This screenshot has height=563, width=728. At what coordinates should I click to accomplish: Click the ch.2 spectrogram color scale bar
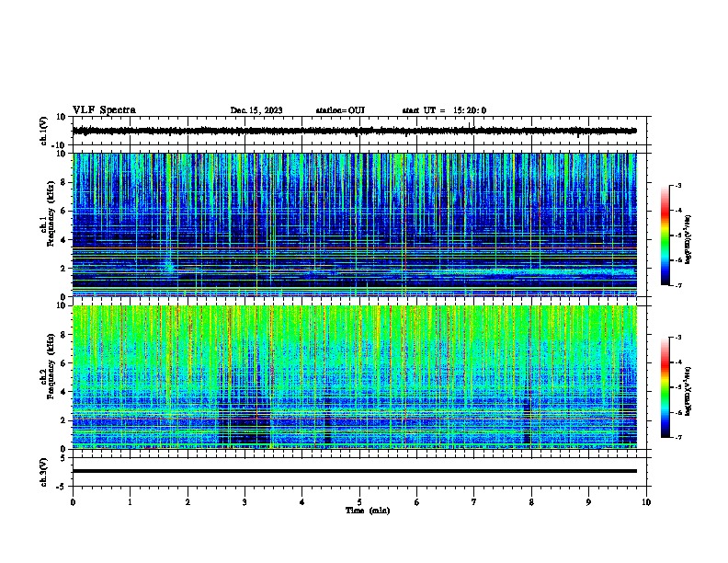pyautogui.click(x=665, y=387)
